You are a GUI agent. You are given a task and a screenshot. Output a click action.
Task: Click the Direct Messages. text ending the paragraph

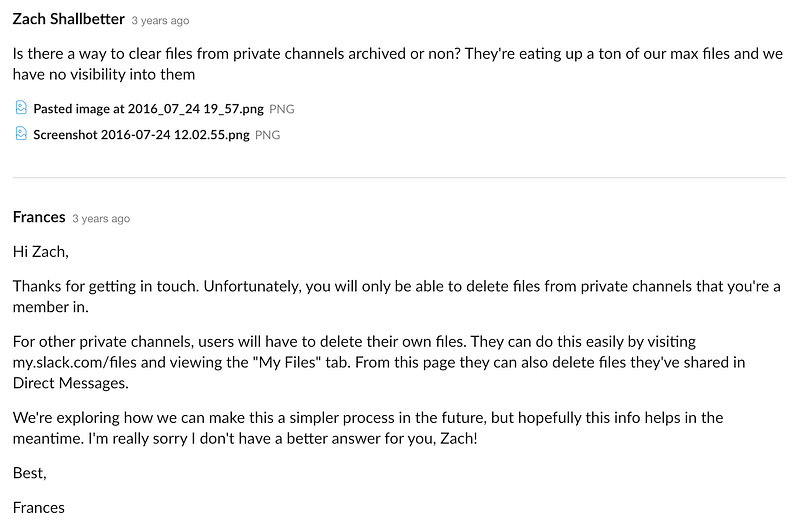(70, 383)
